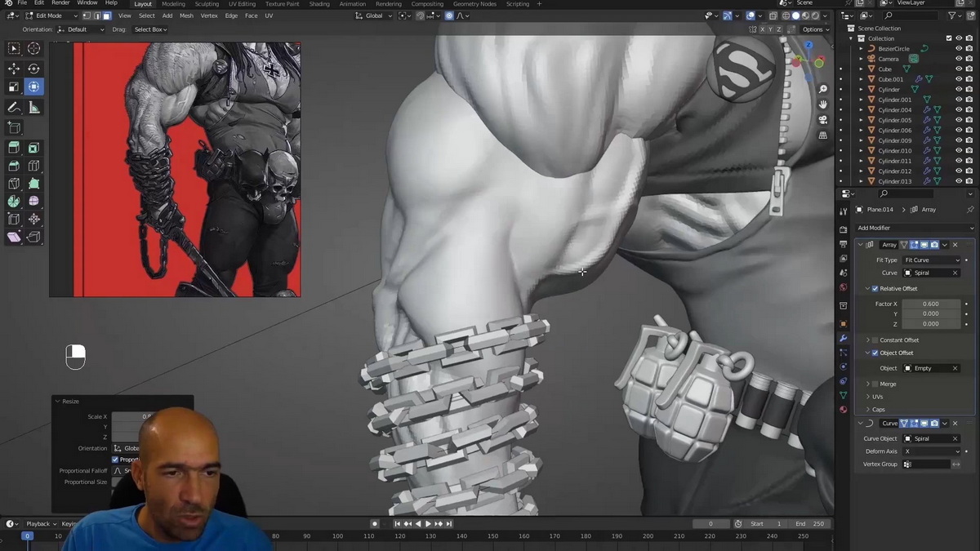980x551 pixels.
Task: Open the Object Data properties green triangle tab
Action: [844, 395]
